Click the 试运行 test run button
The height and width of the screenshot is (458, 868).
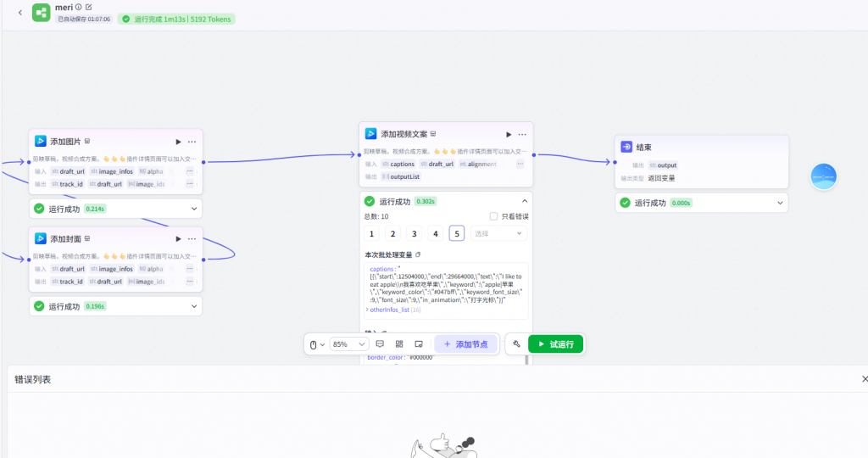(x=555, y=344)
